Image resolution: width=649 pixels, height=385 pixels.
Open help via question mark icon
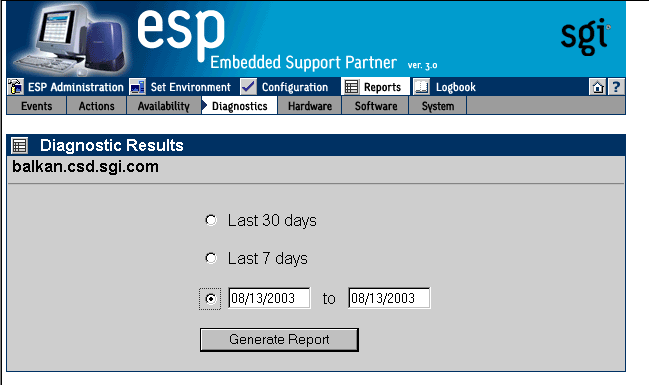(616, 87)
